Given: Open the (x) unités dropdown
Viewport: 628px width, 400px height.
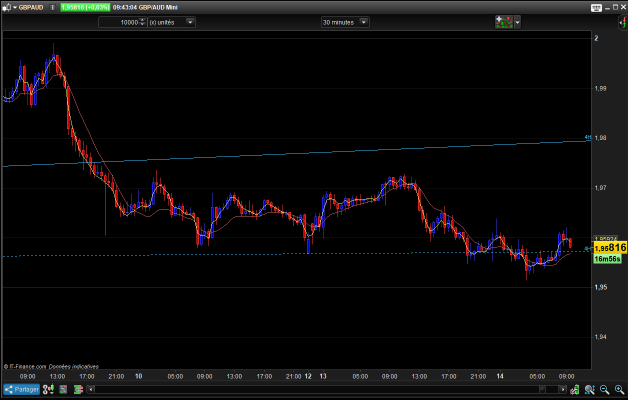Looking at the screenshot, I should click(171, 22).
